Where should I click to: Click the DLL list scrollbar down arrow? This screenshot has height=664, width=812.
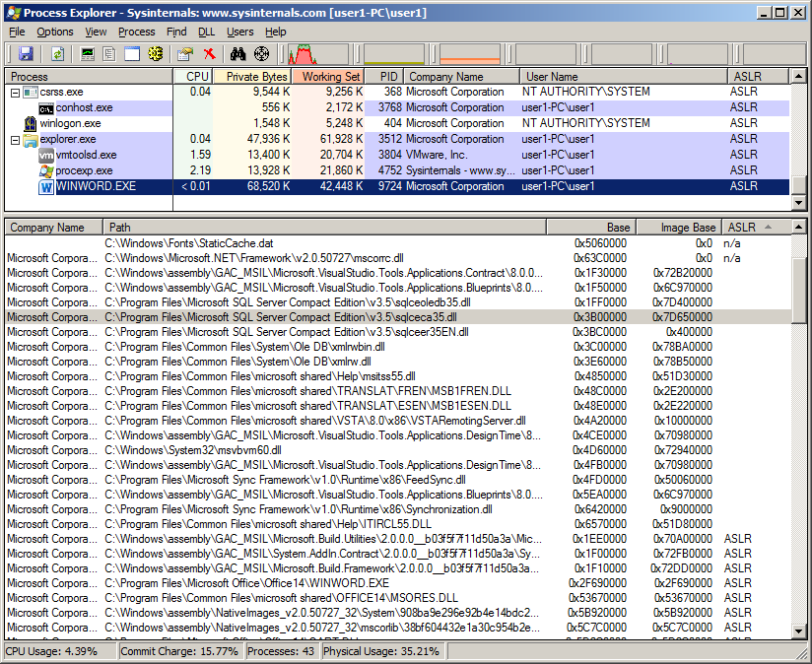pos(798,631)
